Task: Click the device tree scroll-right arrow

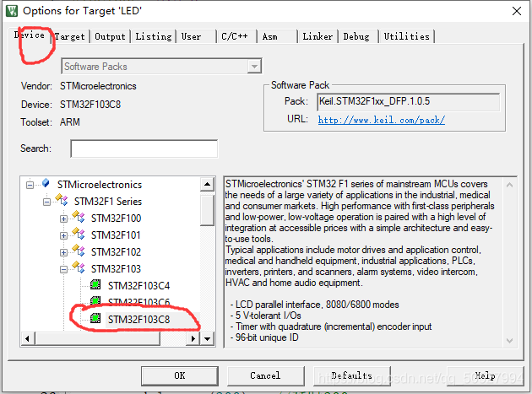Action: (x=193, y=338)
